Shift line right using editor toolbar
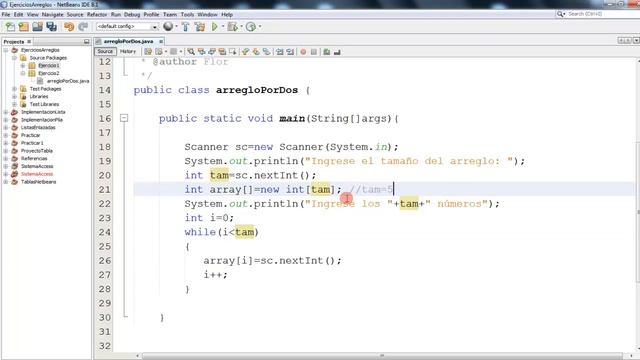Screen dimensions: 640x360 point(290,52)
